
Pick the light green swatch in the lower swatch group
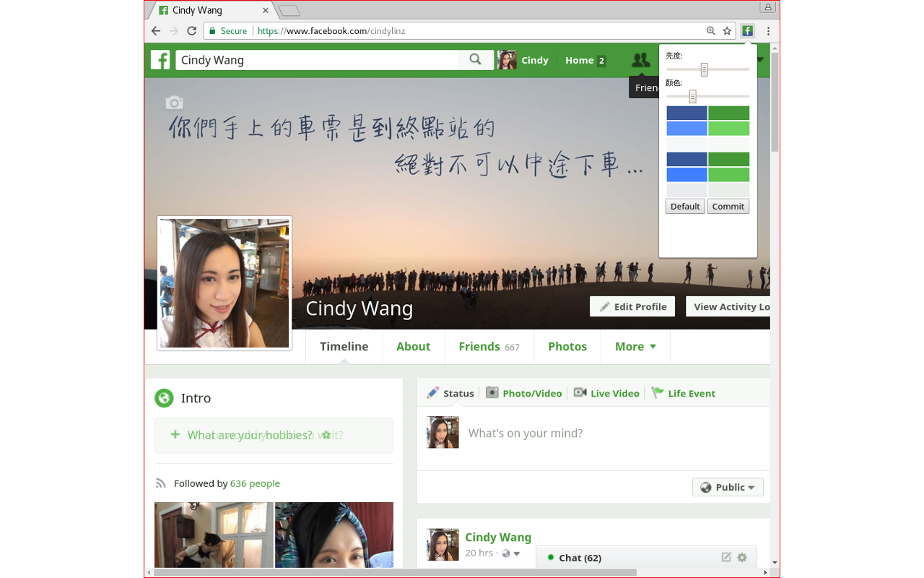coord(728,175)
